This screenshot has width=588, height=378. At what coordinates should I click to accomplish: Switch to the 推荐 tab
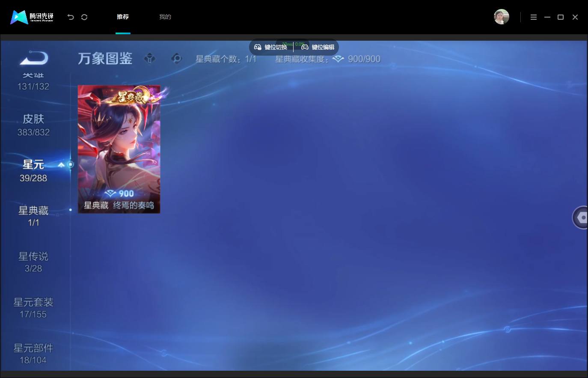click(x=123, y=17)
